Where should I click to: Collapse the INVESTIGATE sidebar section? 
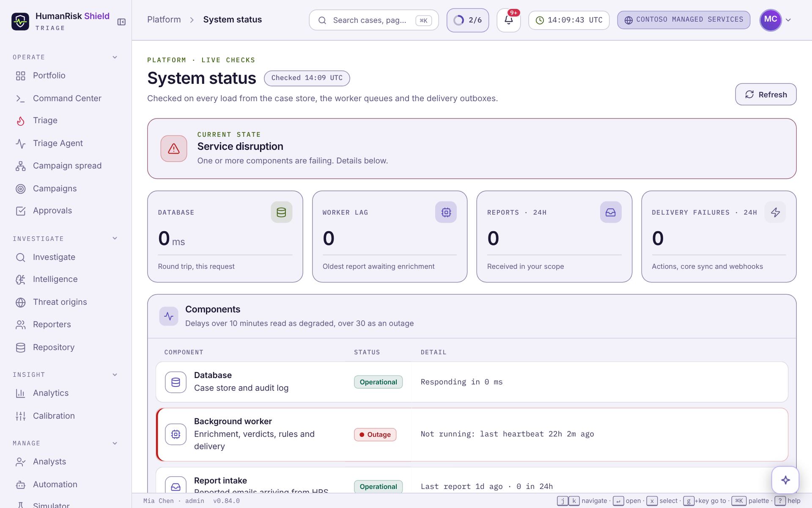(x=115, y=238)
